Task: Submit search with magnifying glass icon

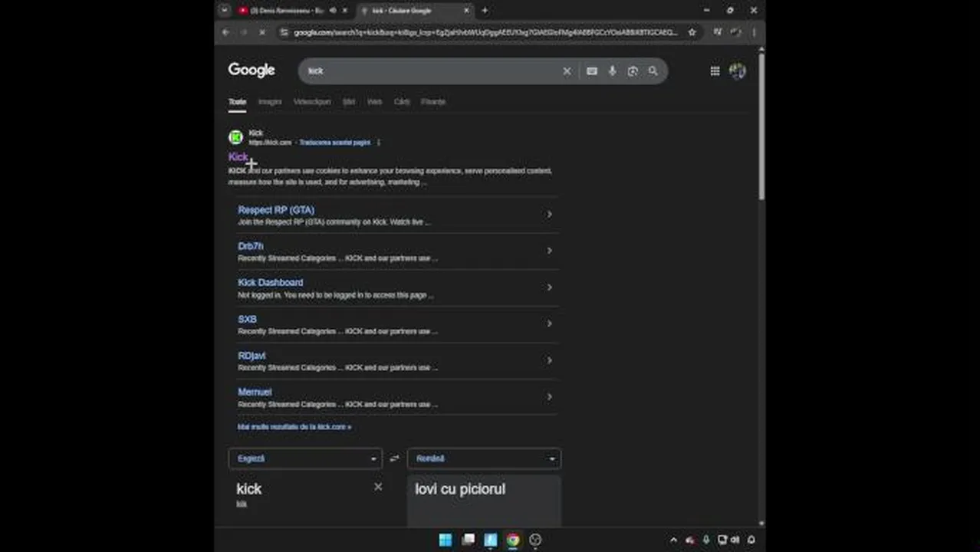Action: pos(653,71)
